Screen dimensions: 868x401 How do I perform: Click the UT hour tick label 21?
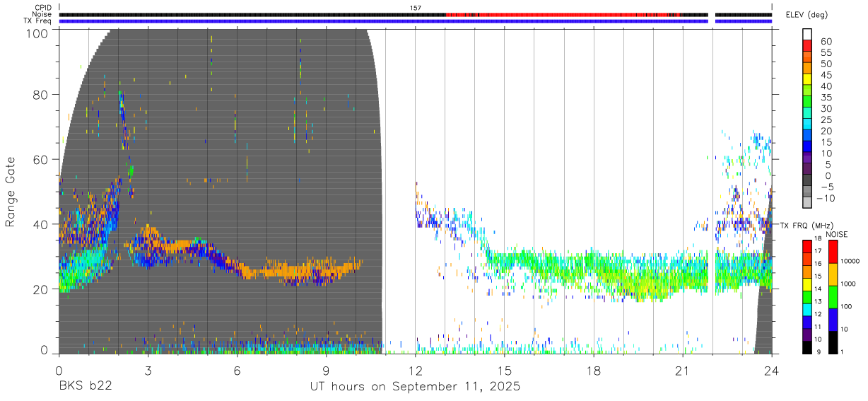(x=682, y=369)
